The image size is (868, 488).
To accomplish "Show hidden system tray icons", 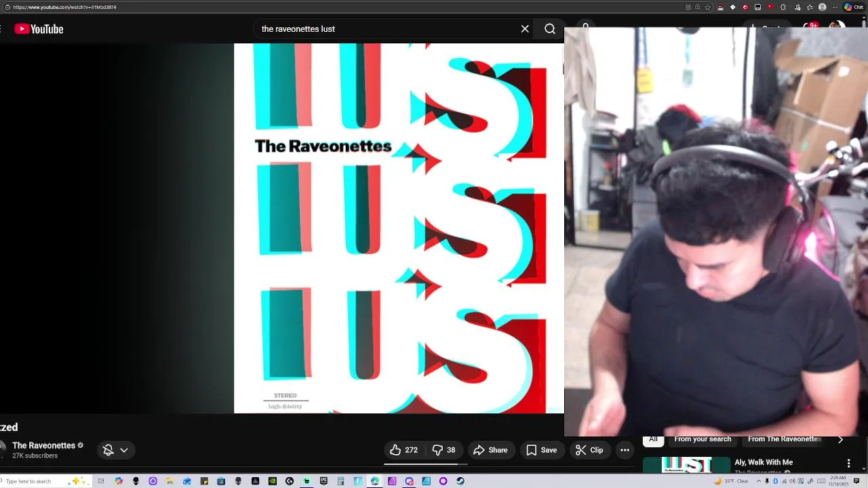I will [759, 481].
